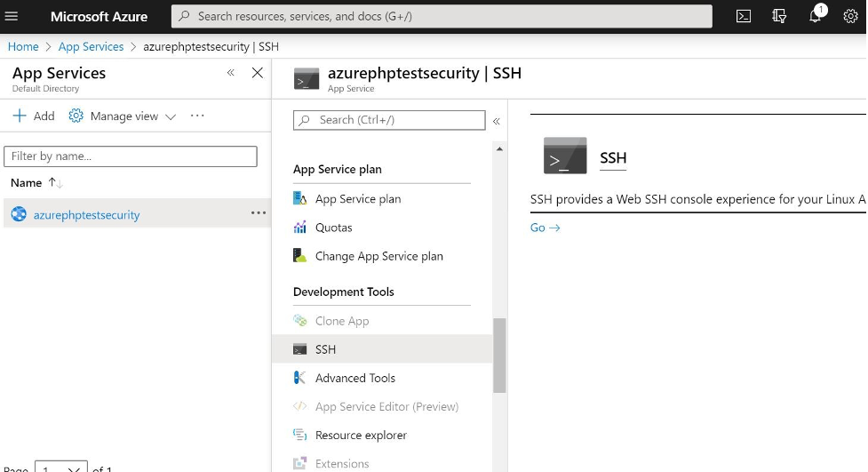Open azurephptestsecurity app service
This screenshot has height=472, width=868.
pos(86,215)
